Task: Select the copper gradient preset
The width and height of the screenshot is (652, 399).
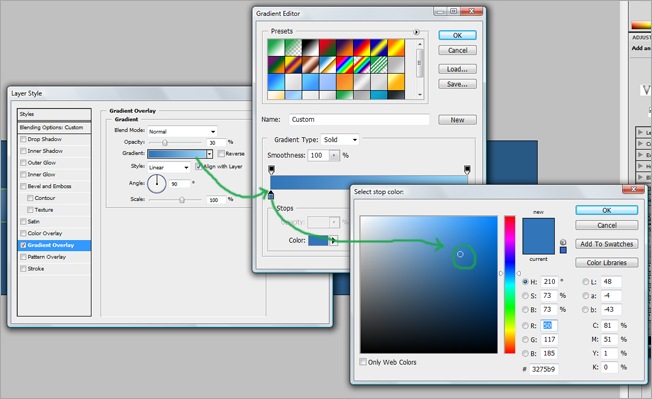Action: pos(310,65)
